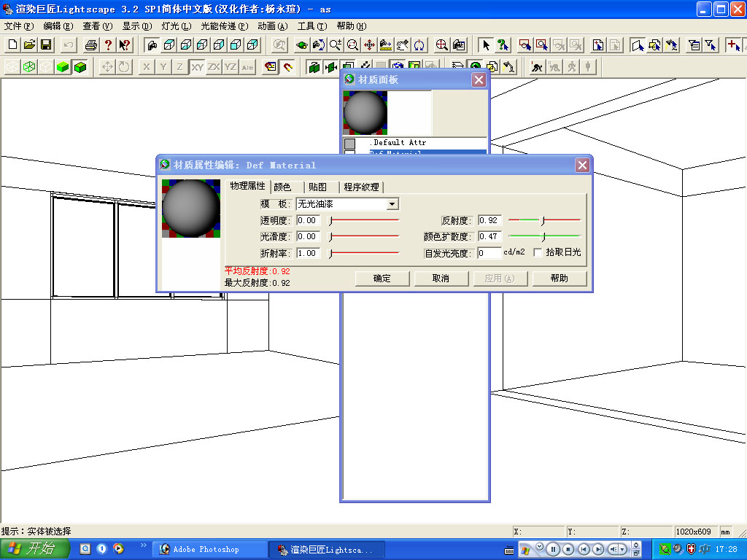This screenshot has height=560, width=747.
Task: Click sphere preview in 材质面板 window
Action: tap(365, 113)
